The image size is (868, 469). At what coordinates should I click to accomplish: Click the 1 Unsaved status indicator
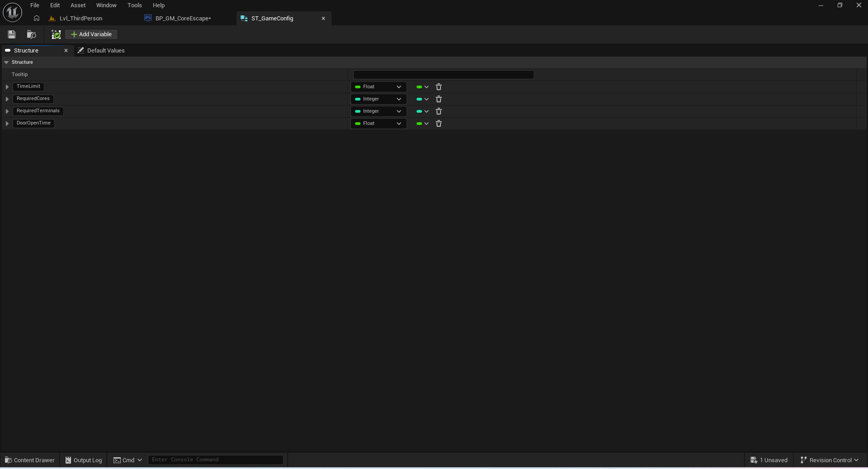pyautogui.click(x=769, y=460)
